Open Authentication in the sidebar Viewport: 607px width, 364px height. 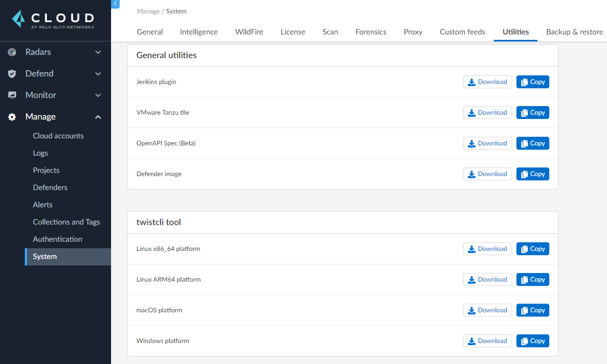(57, 239)
